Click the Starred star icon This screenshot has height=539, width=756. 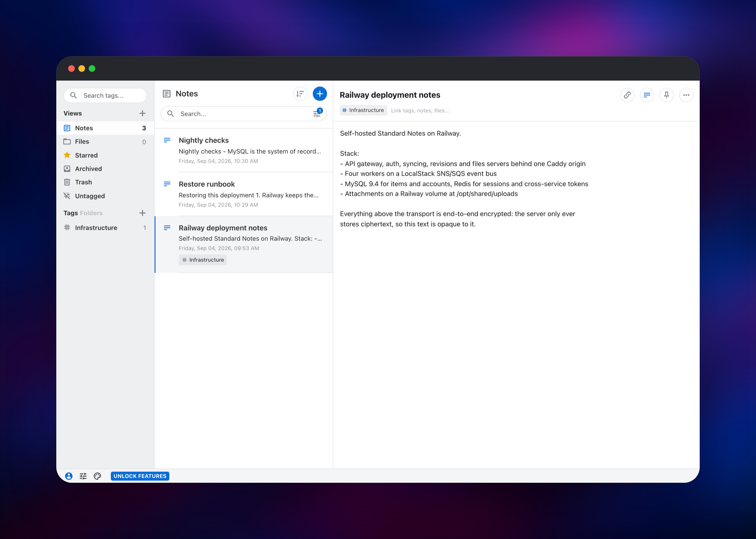point(67,155)
